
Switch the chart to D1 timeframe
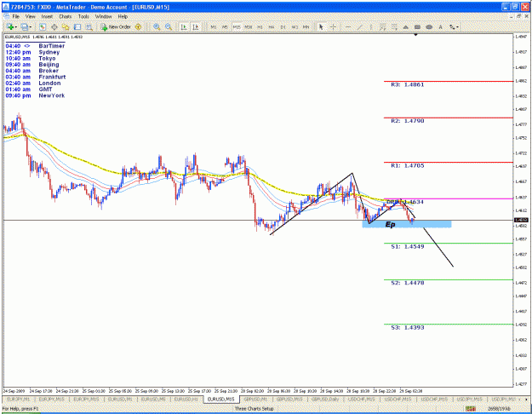click(x=283, y=26)
